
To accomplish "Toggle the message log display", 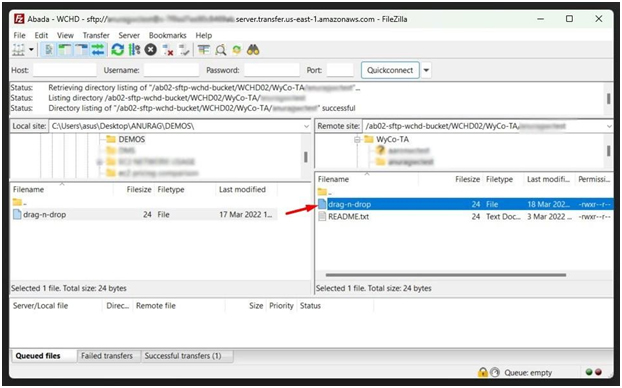I will tap(49, 50).
